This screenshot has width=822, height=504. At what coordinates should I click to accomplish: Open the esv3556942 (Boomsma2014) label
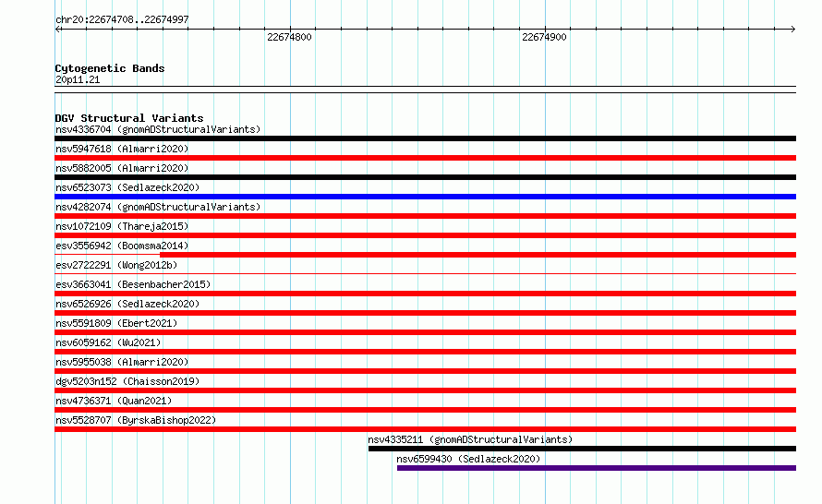(122, 246)
